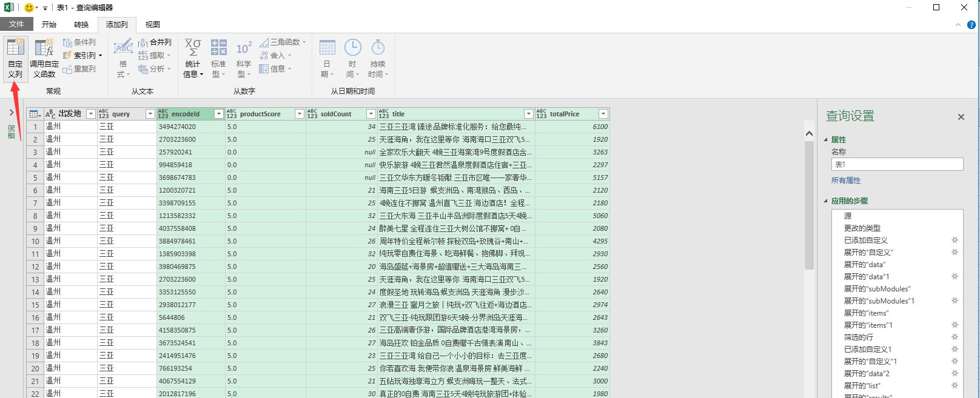980x398 pixels.
Task: Click the 合并列 merge columns button
Action: point(155,42)
